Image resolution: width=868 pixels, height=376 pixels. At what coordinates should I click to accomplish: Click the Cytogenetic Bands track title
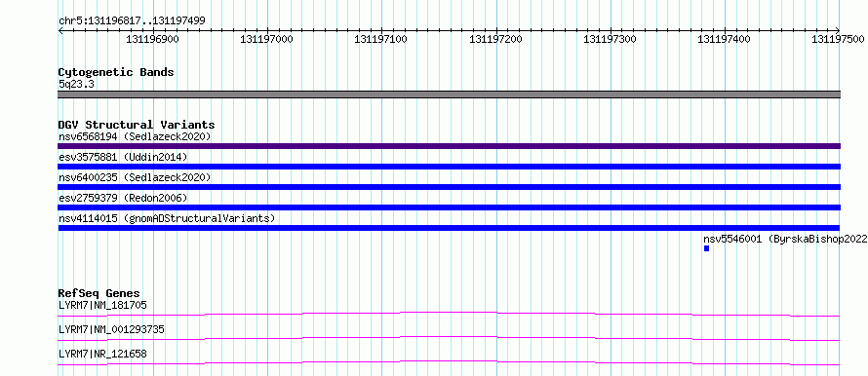point(116,72)
